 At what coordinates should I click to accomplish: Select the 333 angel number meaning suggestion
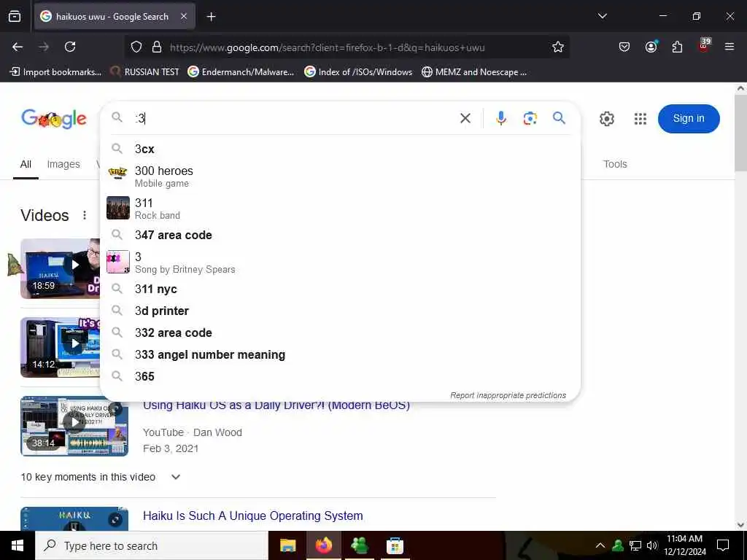340,355
